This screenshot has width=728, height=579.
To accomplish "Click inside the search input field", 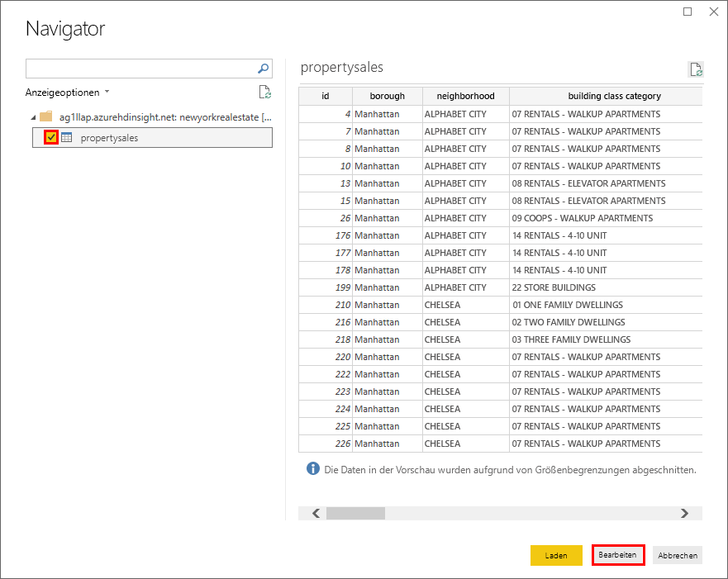I will click(140, 69).
